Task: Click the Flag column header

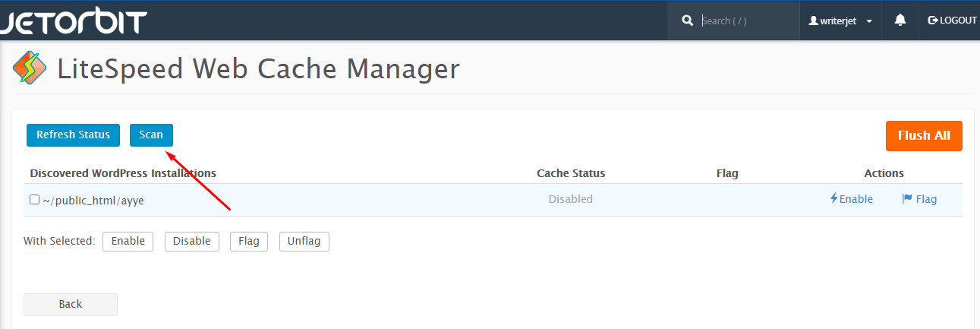Action: click(x=727, y=173)
